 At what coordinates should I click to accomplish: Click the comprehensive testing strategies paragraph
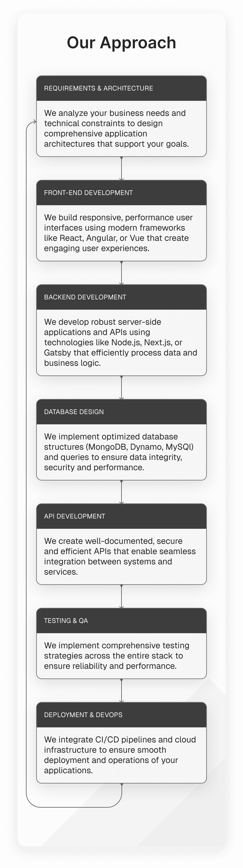coord(117,656)
